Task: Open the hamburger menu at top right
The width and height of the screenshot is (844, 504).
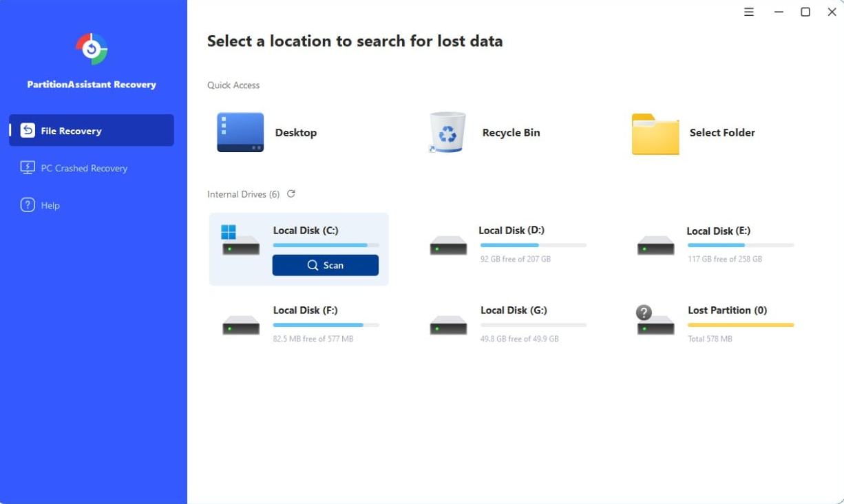Action: point(748,12)
